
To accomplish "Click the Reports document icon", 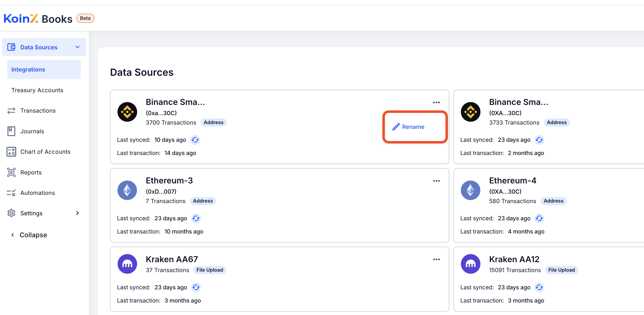I will [x=11, y=172].
